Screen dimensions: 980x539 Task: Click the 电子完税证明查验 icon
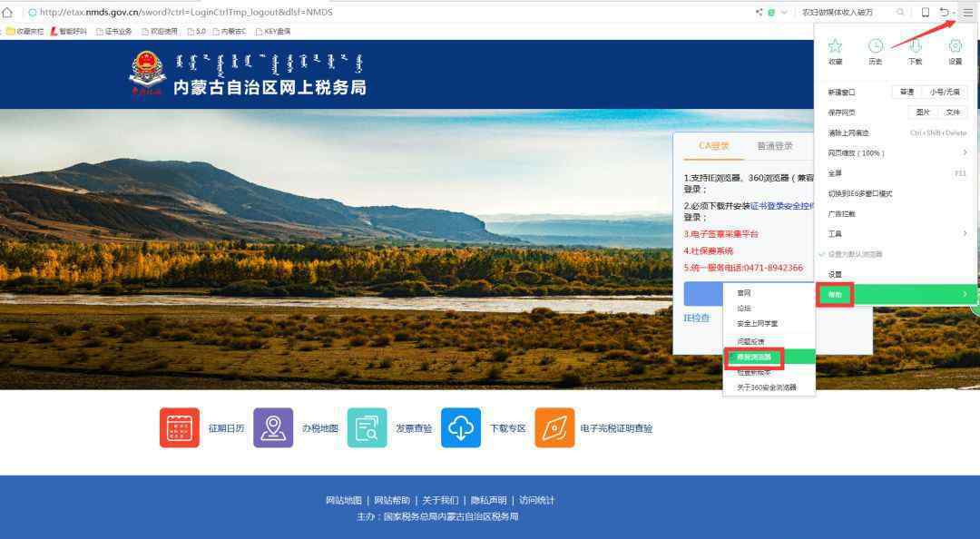[554, 427]
